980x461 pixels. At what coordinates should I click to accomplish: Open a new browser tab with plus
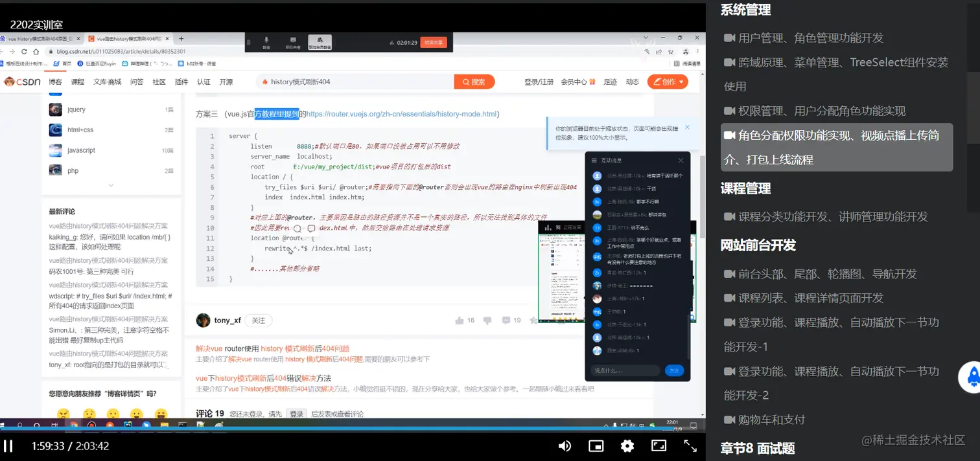point(181,39)
